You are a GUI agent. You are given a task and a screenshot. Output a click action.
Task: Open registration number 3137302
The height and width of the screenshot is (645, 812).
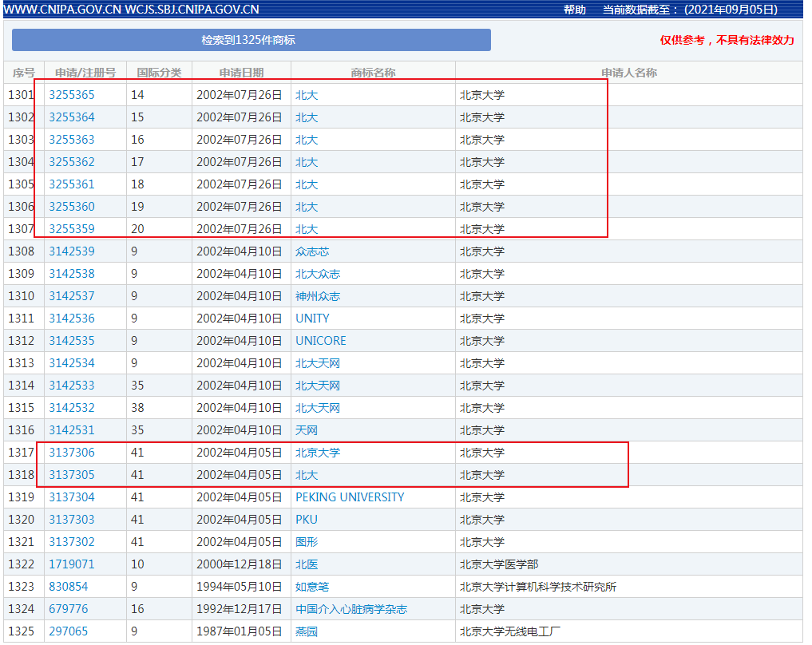click(x=72, y=541)
